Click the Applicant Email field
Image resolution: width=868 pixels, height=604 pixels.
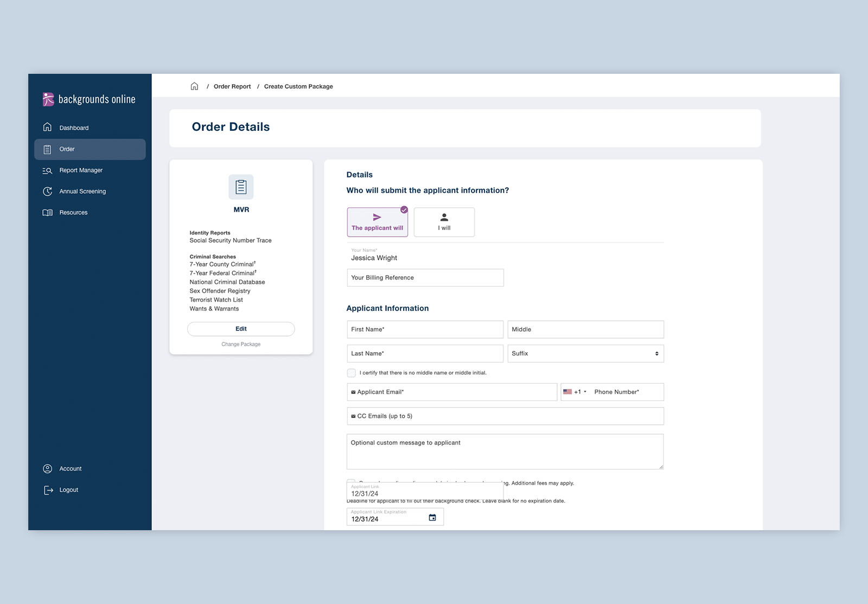[x=451, y=392]
